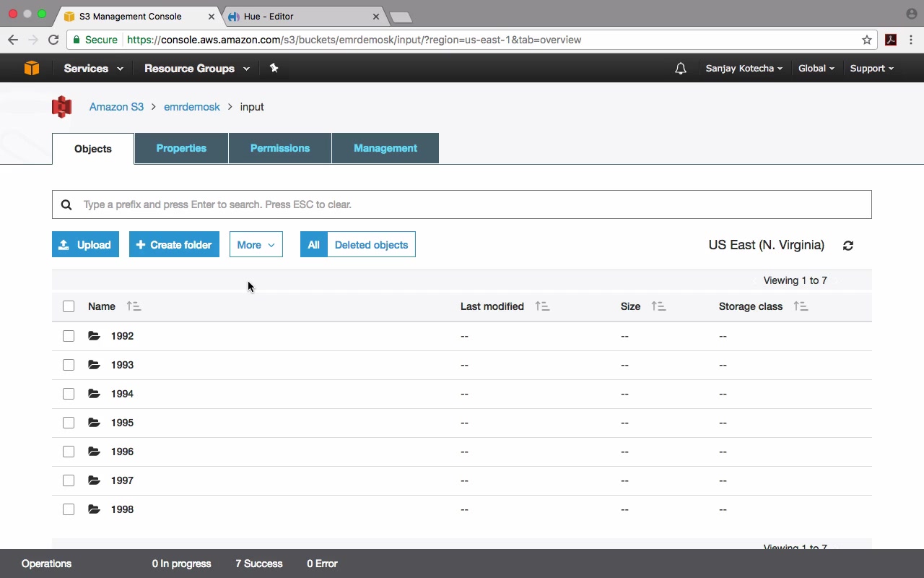Image resolution: width=924 pixels, height=578 pixels.
Task: Click the 0 In progress status entry
Action: (182, 564)
